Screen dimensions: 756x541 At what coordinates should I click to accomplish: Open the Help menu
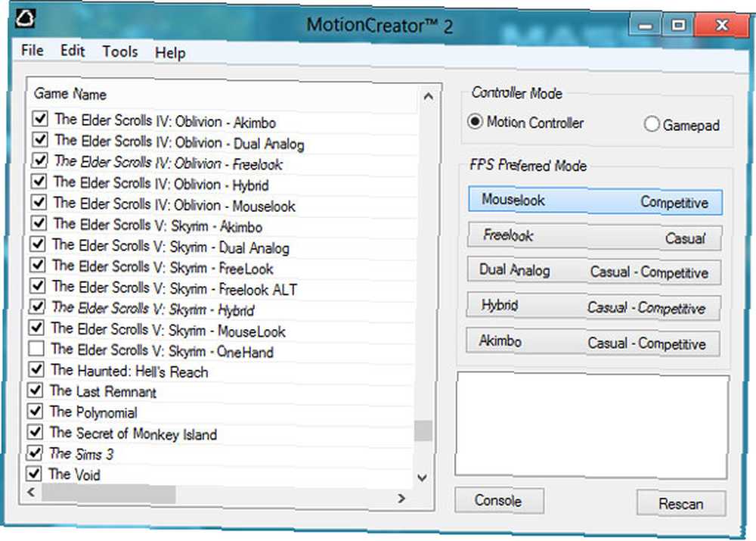(170, 53)
